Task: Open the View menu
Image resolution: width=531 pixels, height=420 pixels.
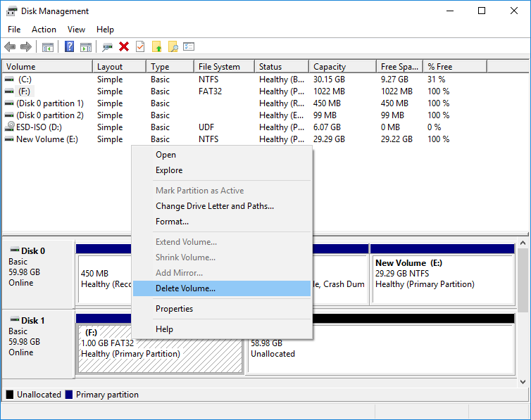Action: coord(76,30)
